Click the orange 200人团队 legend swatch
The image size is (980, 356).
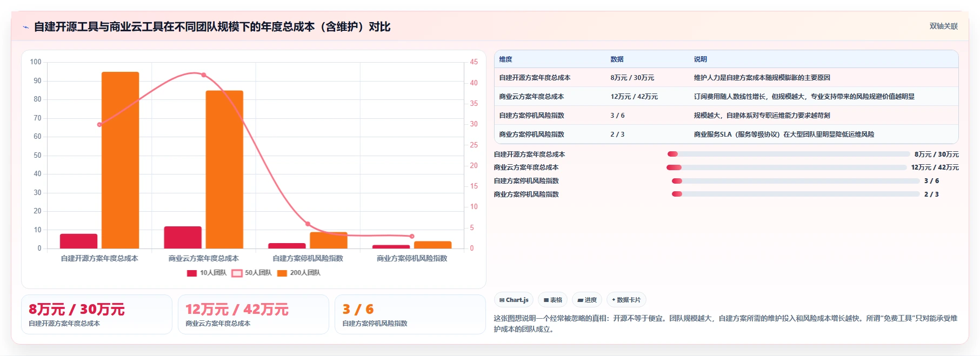coord(282,273)
